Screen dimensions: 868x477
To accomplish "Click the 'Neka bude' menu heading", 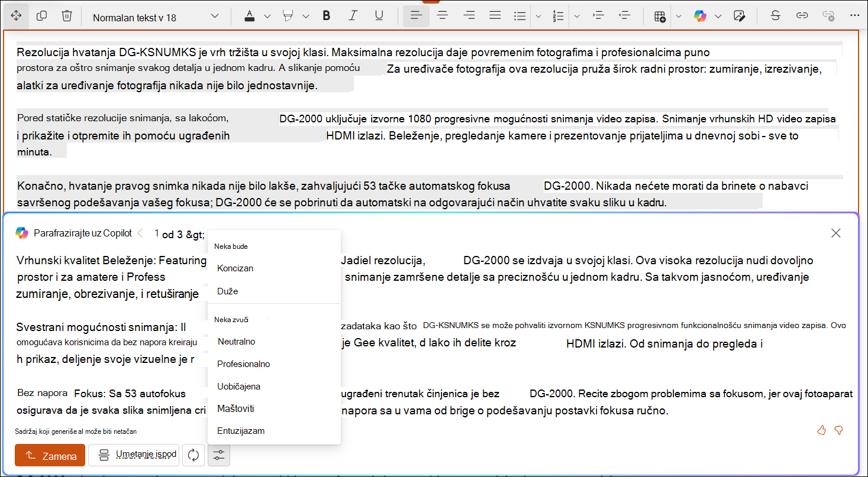I will pos(231,246).
